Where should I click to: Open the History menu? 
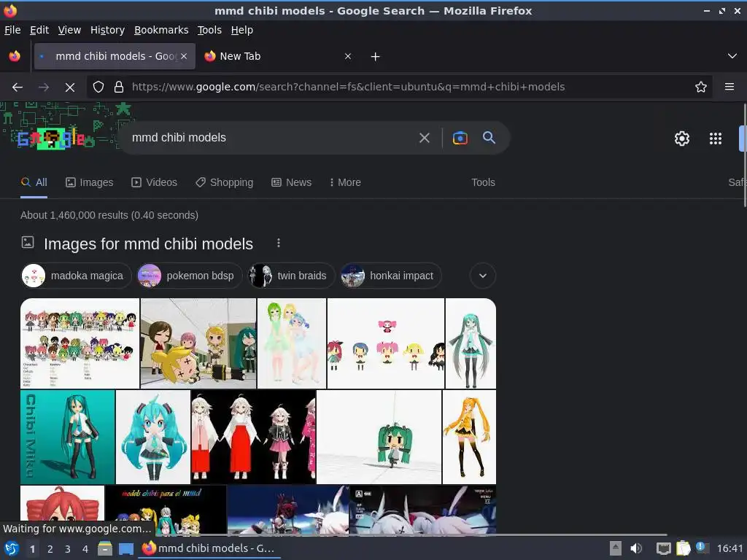[107, 30]
